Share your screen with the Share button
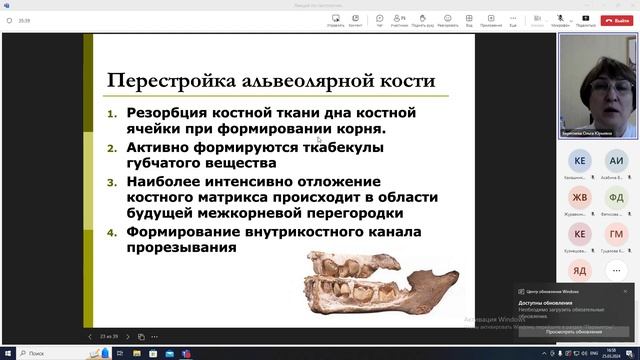The width and height of the screenshot is (640, 360). point(586,20)
